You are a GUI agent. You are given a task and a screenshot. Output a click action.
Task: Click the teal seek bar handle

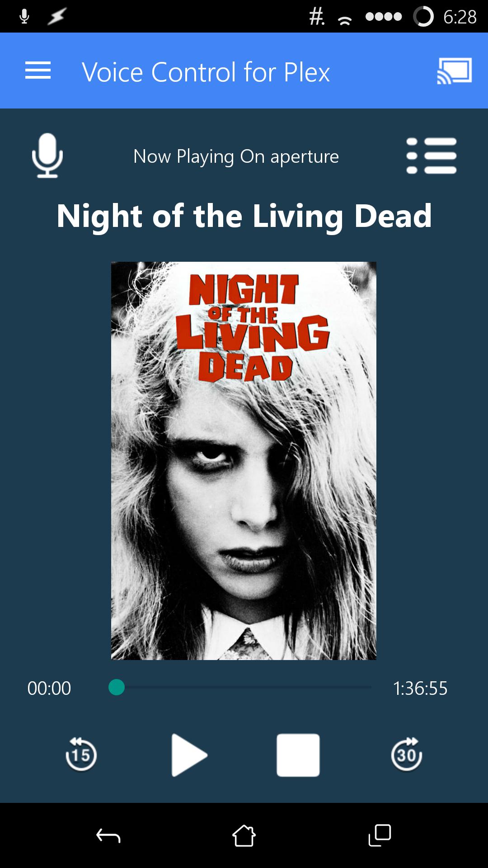click(x=117, y=687)
